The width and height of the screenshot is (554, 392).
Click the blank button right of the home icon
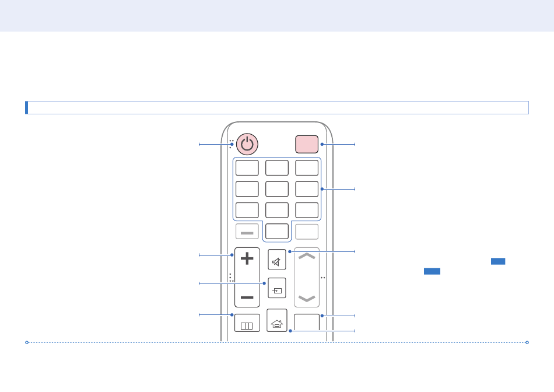307,323
